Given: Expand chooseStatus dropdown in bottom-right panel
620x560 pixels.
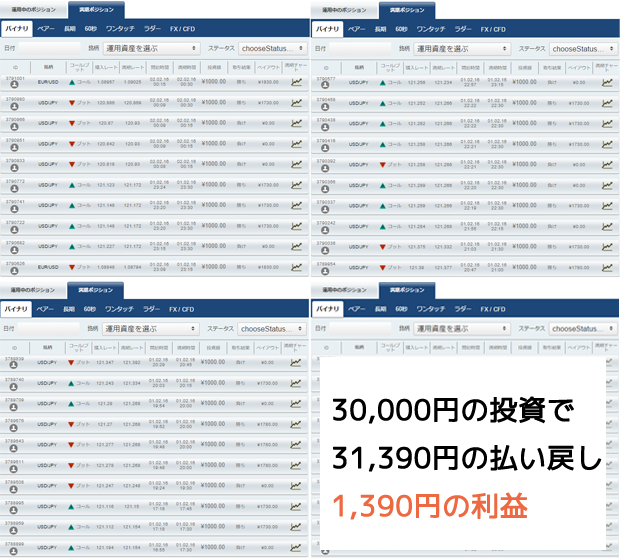Looking at the screenshot, I should (583, 328).
